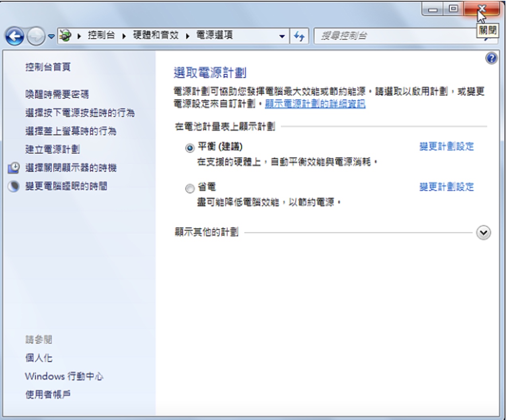Open the 硬體和音效 breadcrumb
Screen dimensions: 507x420
(156, 35)
